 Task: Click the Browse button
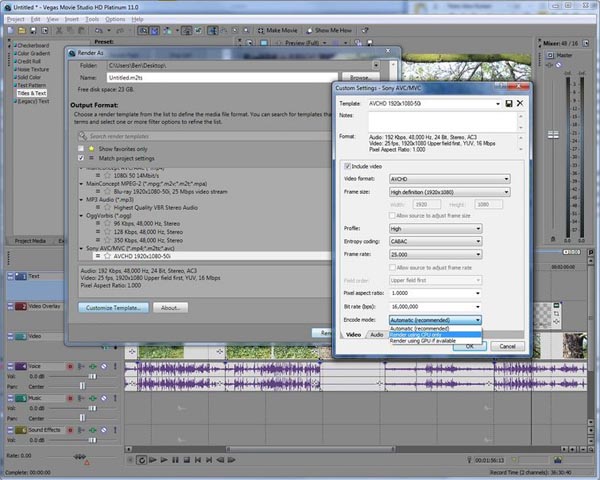360,78
